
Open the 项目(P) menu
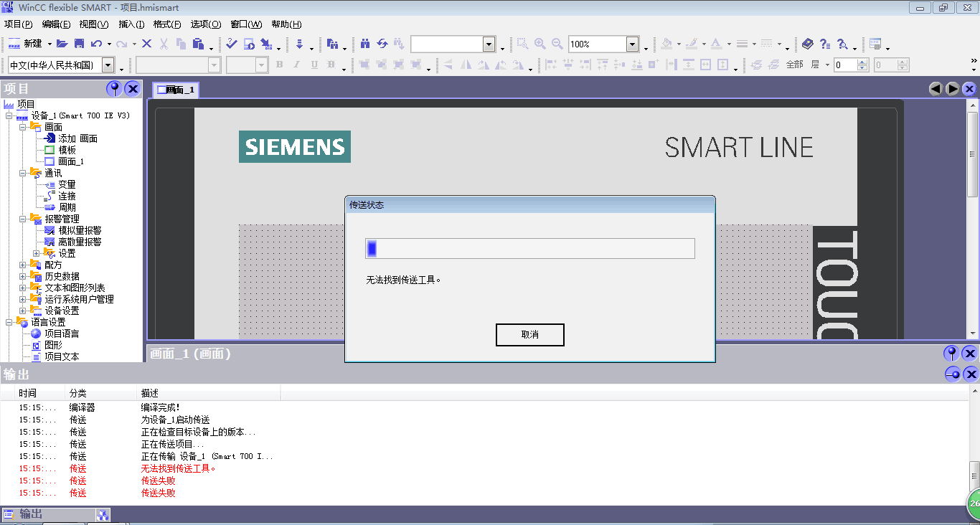coord(19,24)
